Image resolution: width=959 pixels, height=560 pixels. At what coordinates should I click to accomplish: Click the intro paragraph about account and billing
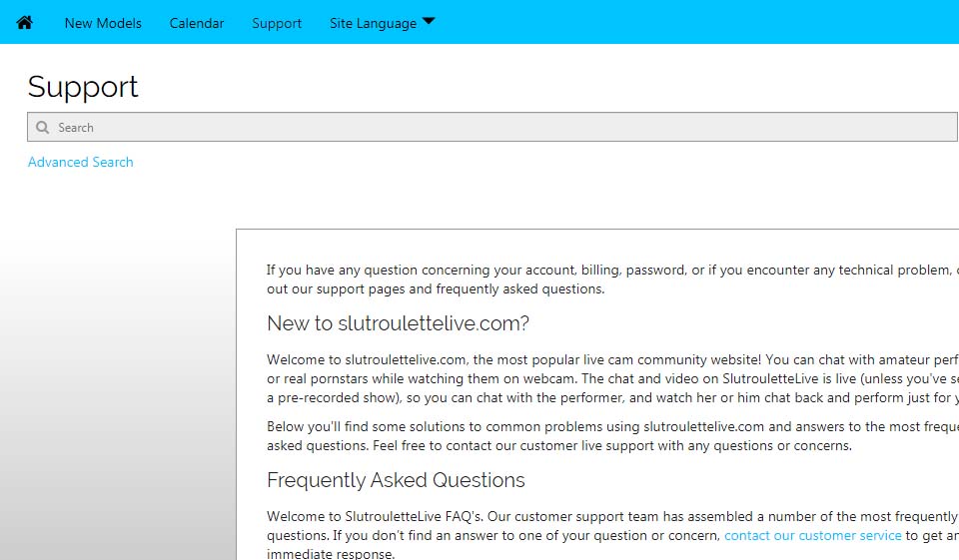[599, 280]
